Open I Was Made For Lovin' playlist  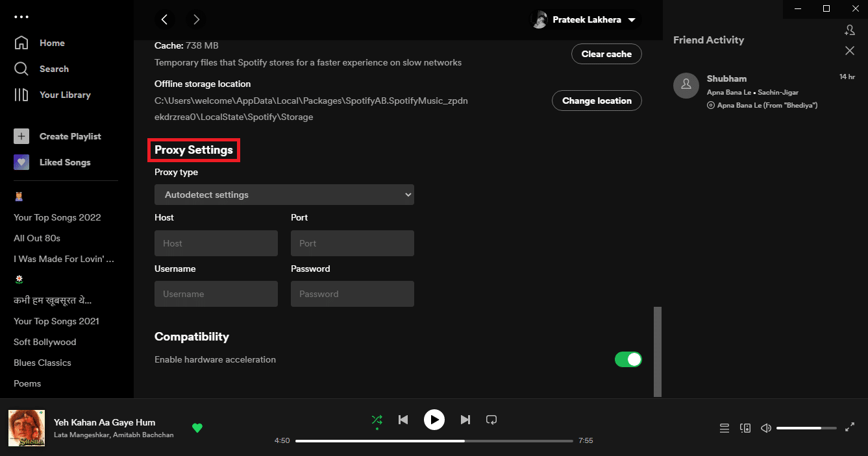click(64, 259)
